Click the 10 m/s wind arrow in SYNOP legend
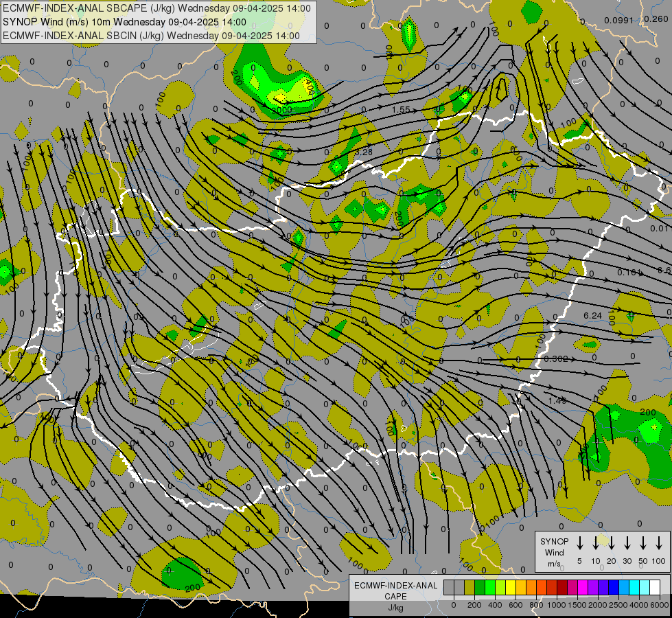Viewport: 672px width, 618px height. (x=595, y=542)
